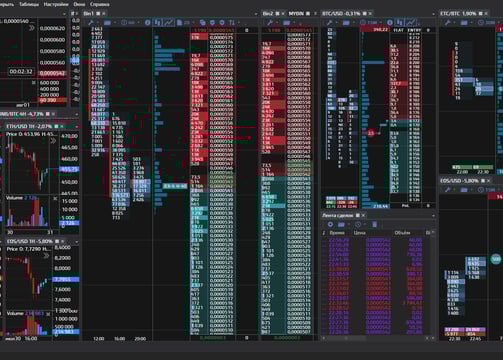Screen dimensions: 503x360
Task: Open dropdown arrow next to Bin1 wrench
Action: coord(98,23)
